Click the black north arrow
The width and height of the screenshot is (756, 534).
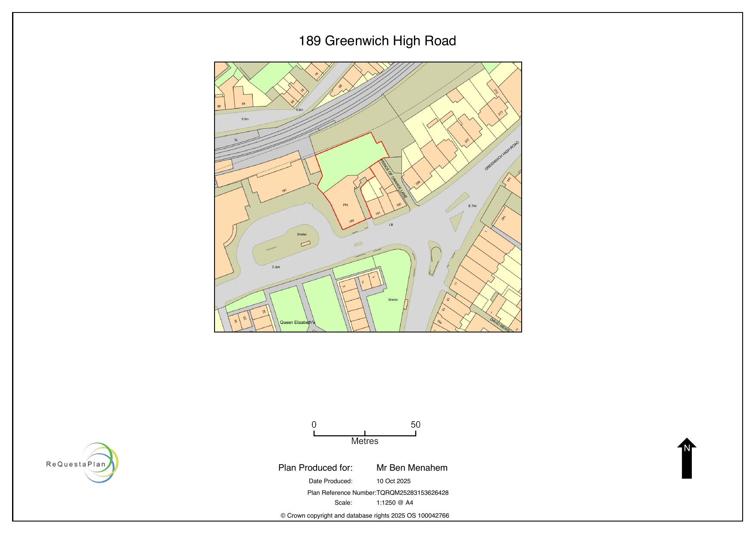(686, 459)
